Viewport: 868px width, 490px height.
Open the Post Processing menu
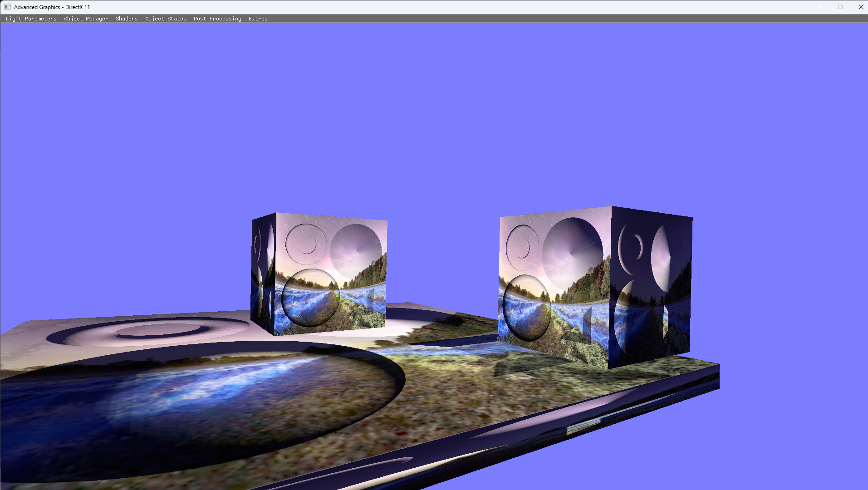point(217,19)
